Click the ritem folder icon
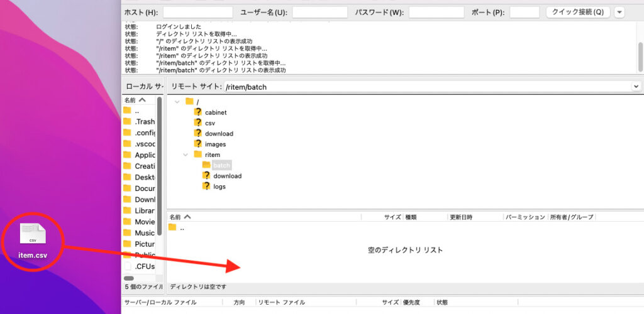 coord(198,154)
